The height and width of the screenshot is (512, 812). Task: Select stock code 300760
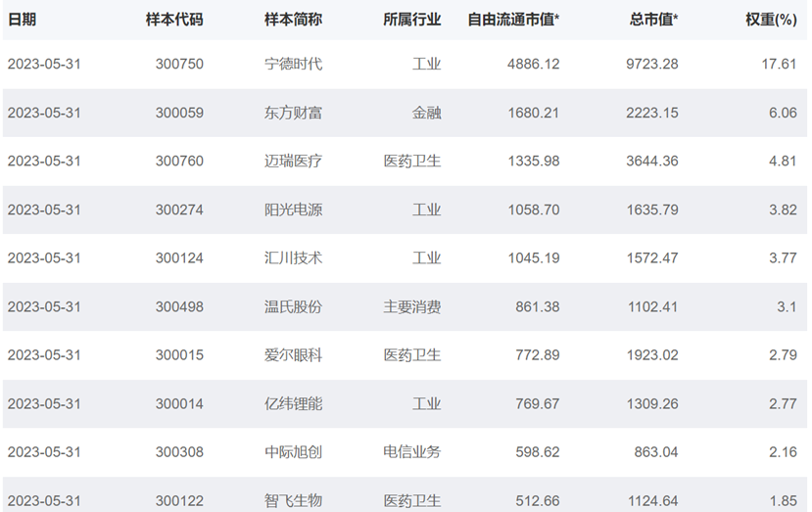point(179,161)
